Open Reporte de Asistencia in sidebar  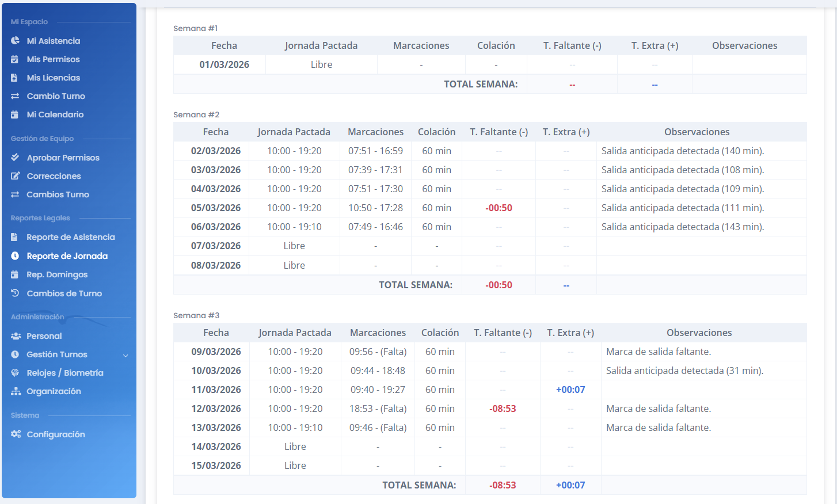point(70,237)
